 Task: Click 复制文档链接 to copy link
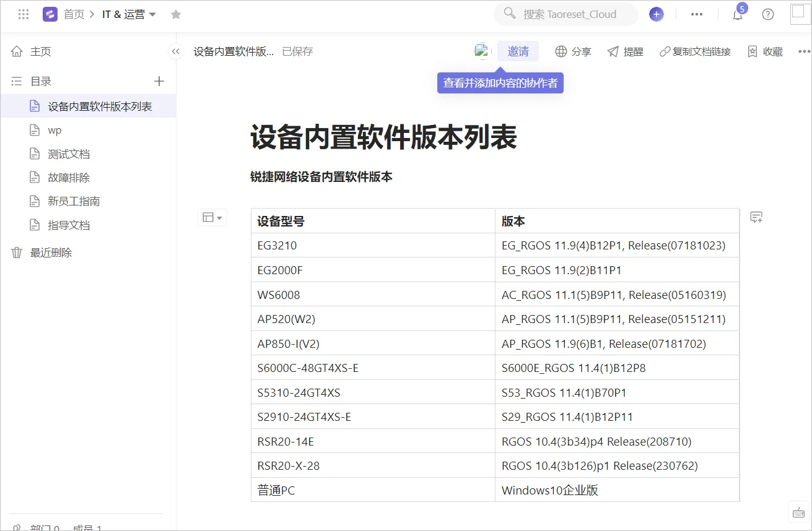(x=695, y=51)
